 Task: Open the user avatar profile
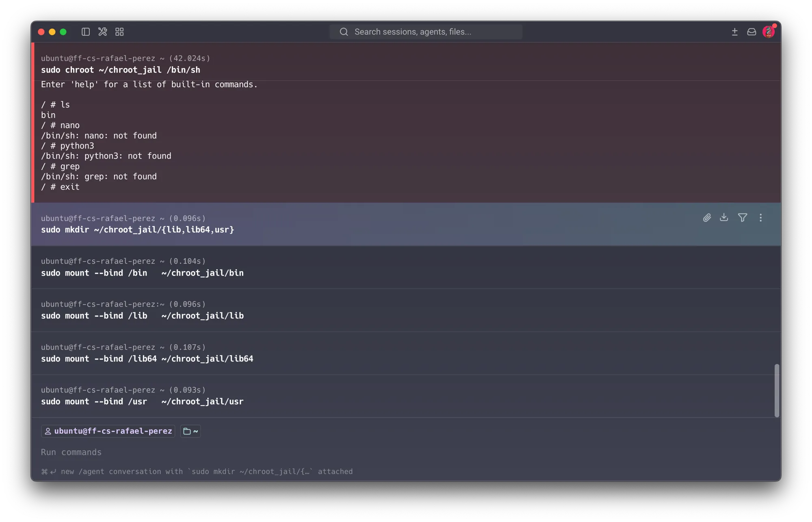point(769,32)
